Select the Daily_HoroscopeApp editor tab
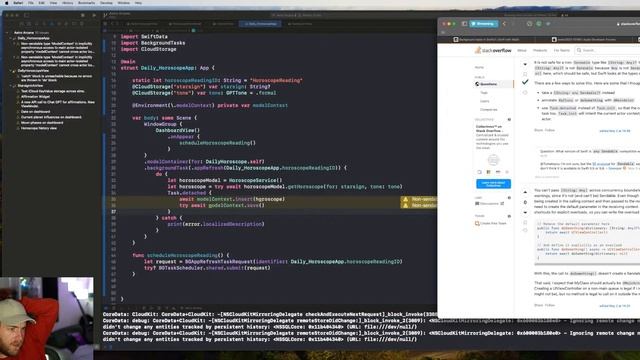 [260, 24]
